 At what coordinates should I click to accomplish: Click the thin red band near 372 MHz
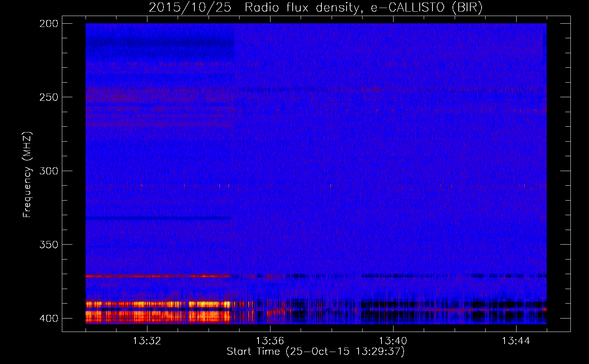point(158,276)
